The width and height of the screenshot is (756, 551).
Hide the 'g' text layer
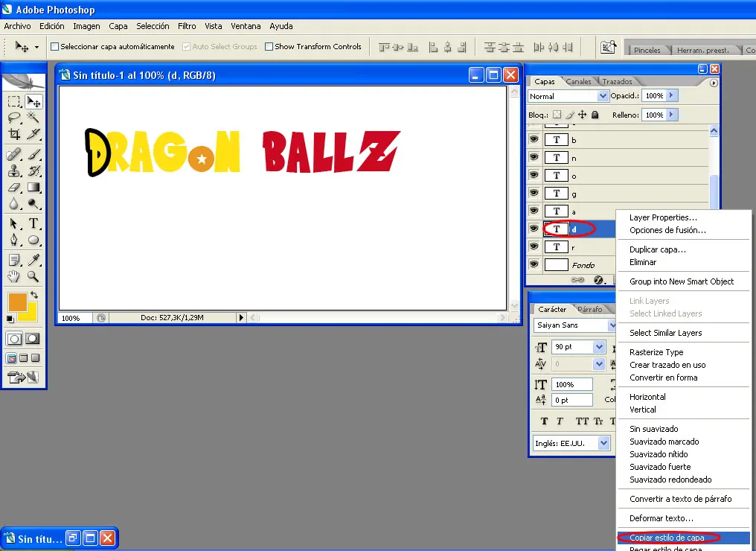[534, 193]
